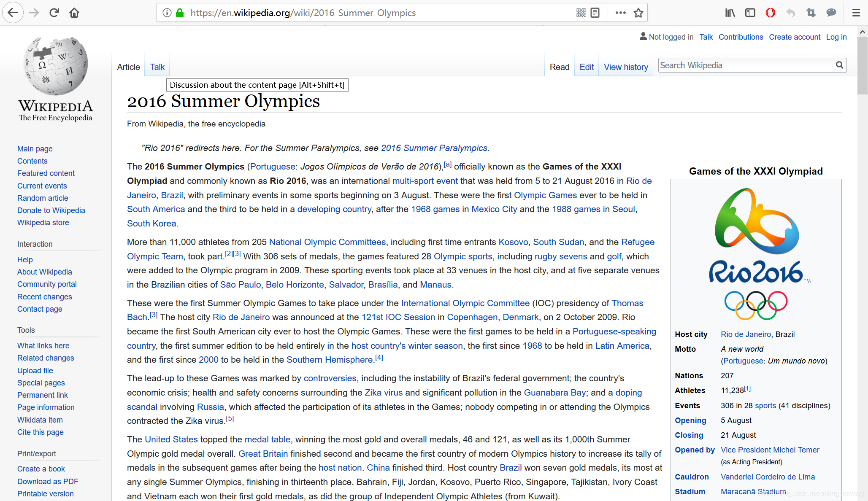The height and width of the screenshot is (501, 868).
Task: View site information via lock icon
Action: (x=180, y=13)
